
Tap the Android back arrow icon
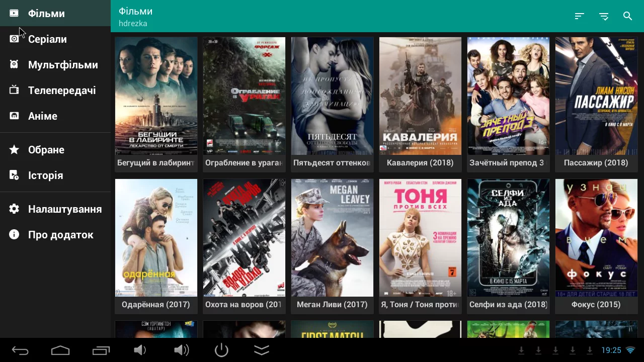click(20, 350)
